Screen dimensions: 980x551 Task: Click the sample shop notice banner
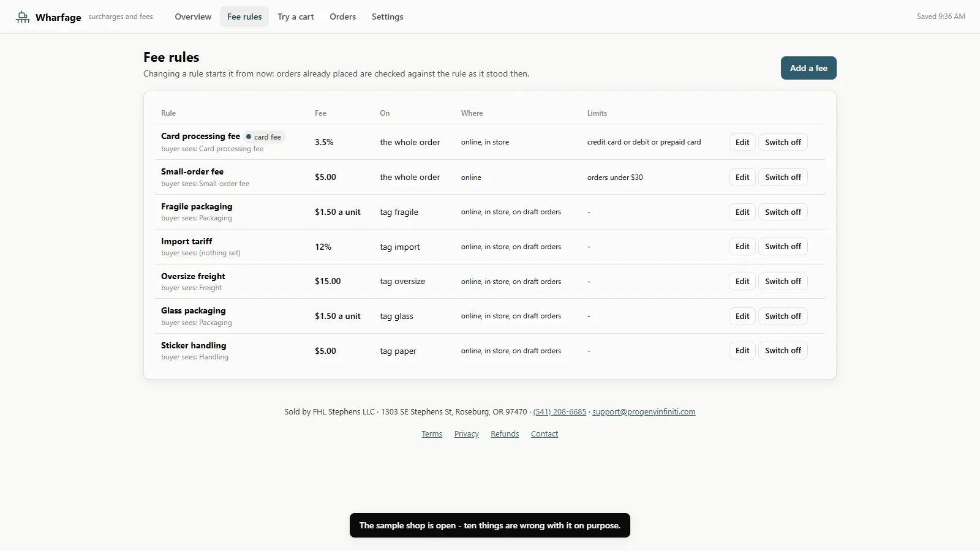point(490,525)
